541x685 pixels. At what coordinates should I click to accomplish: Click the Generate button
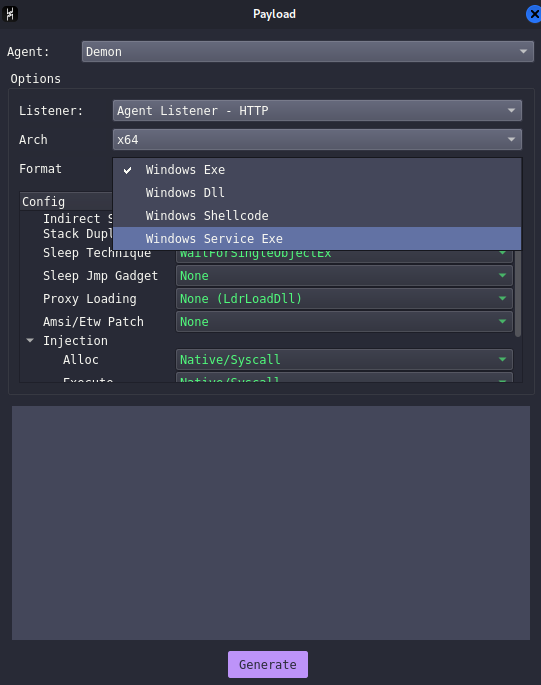point(268,664)
